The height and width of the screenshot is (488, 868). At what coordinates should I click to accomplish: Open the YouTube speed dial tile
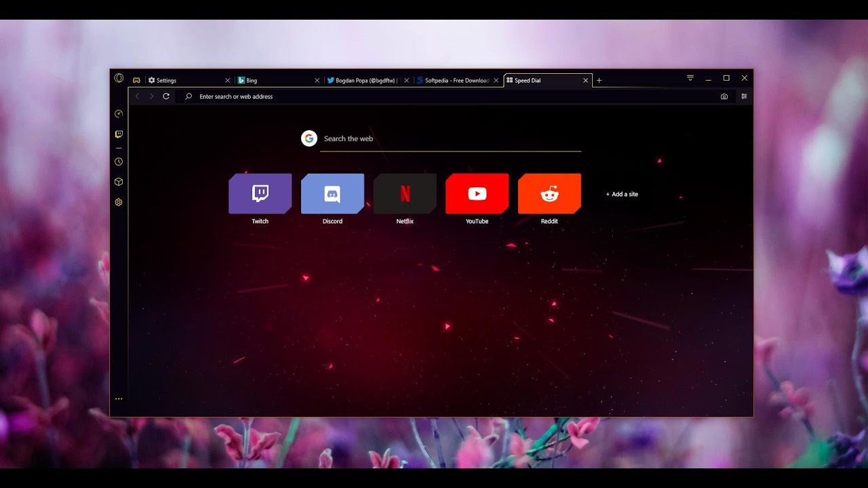click(x=477, y=194)
